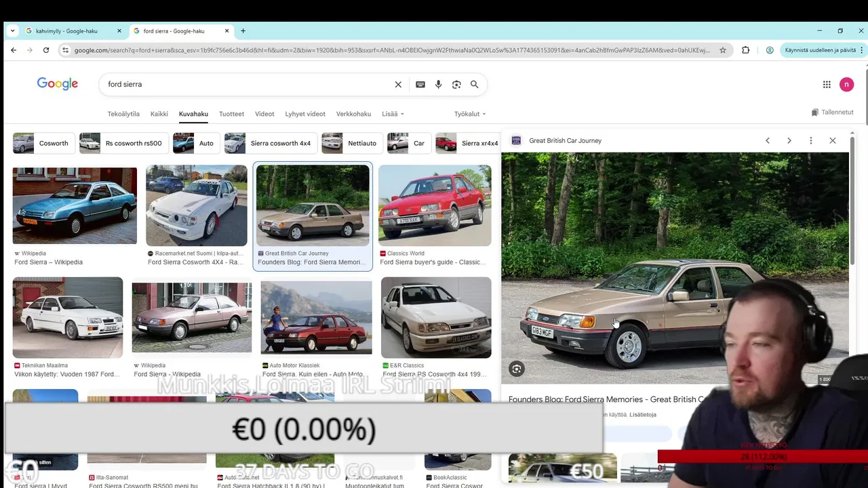The width and height of the screenshot is (868, 488).
Task: Switch to Tekoälytila tab
Action: point(123,114)
